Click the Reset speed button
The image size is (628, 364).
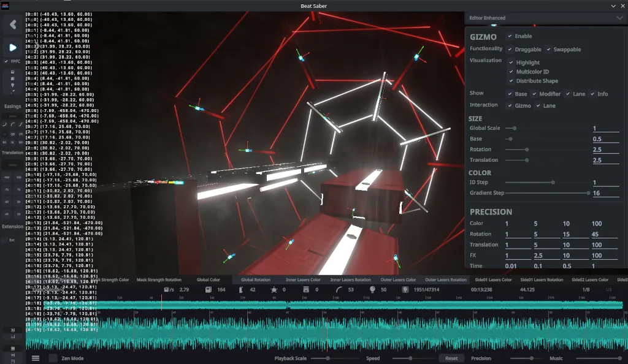451,358
